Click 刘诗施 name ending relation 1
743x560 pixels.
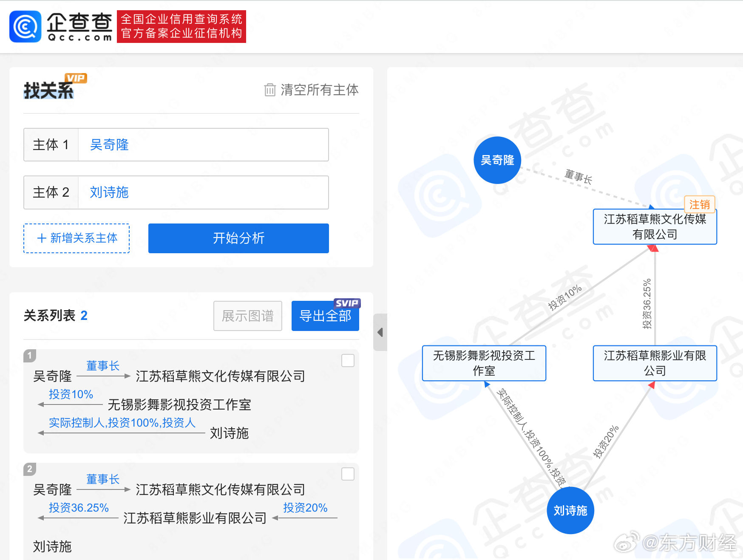click(x=229, y=433)
